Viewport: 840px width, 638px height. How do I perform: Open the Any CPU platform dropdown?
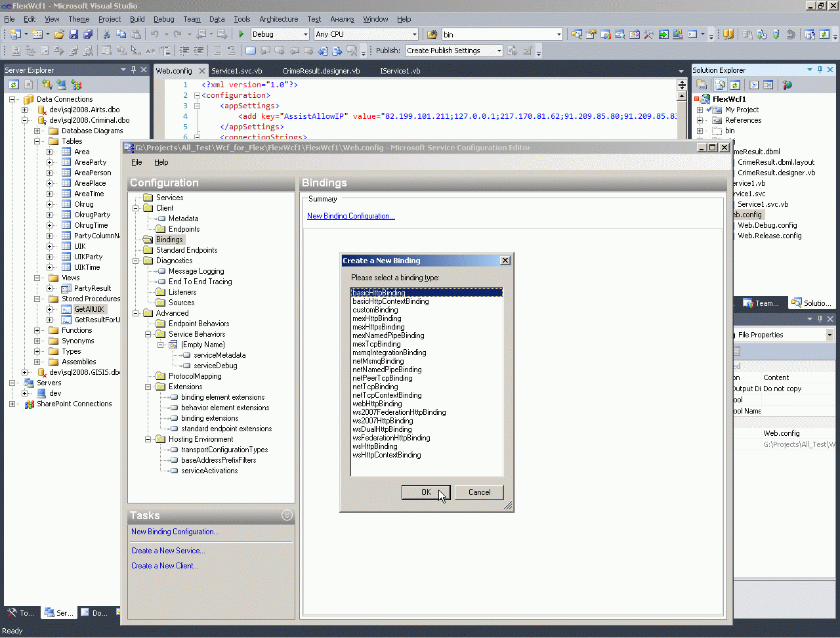click(415, 34)
